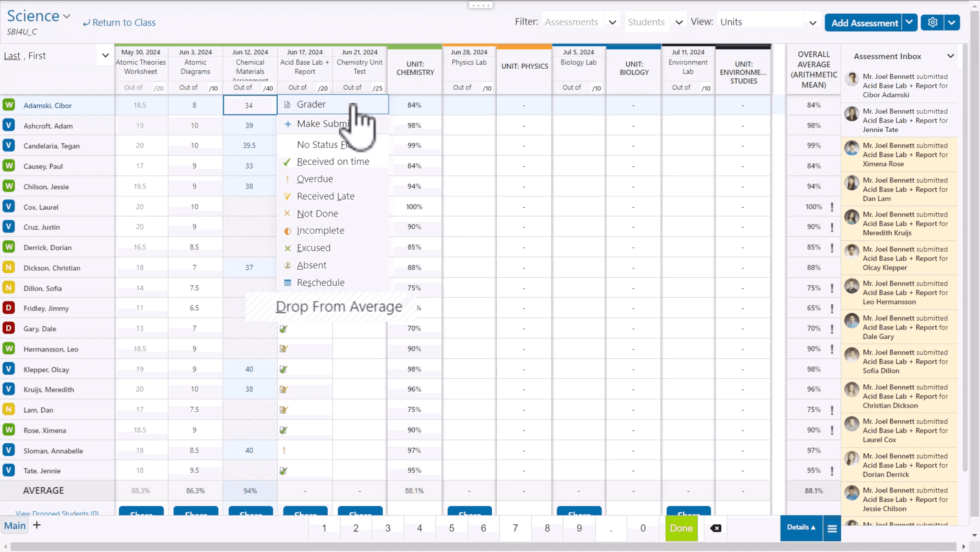Choose Reschedule from menu

(333, 283)
